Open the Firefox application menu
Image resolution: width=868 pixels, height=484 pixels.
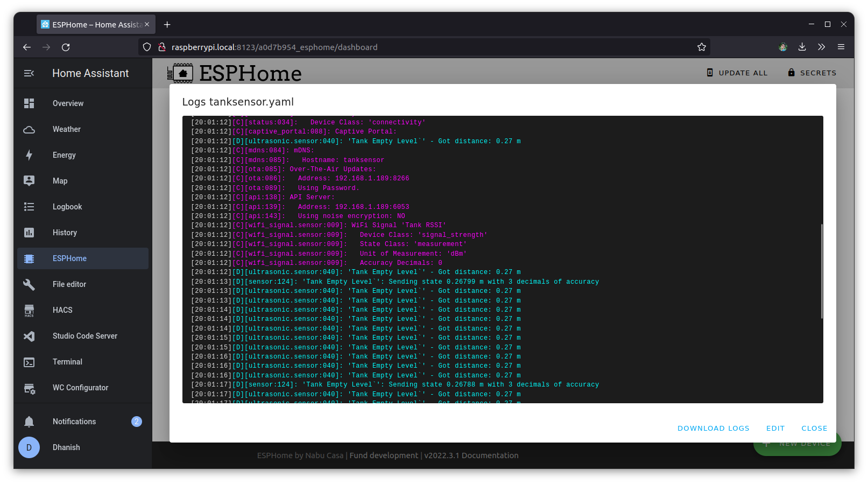(841, 47)
